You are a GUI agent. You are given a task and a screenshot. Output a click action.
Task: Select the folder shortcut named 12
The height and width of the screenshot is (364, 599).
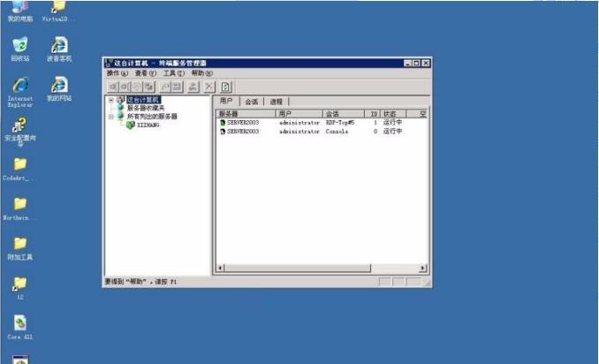click(x=19, y=288)
